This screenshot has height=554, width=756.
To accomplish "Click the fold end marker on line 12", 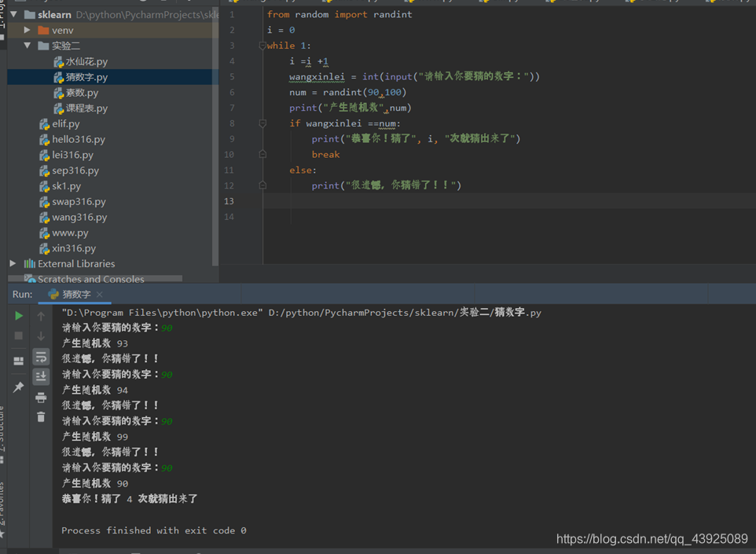I will (x=262, y=185).
